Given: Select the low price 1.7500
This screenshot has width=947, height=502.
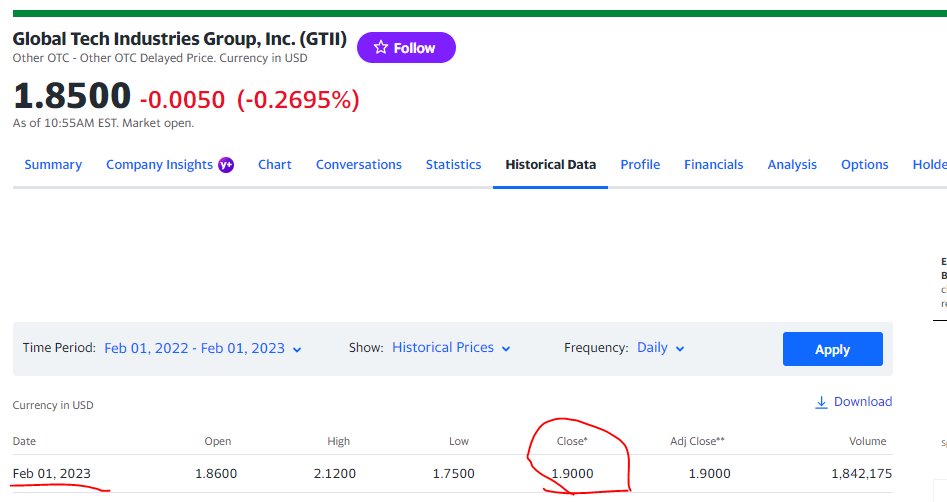Looking at the screenshot, I should 454,474.
